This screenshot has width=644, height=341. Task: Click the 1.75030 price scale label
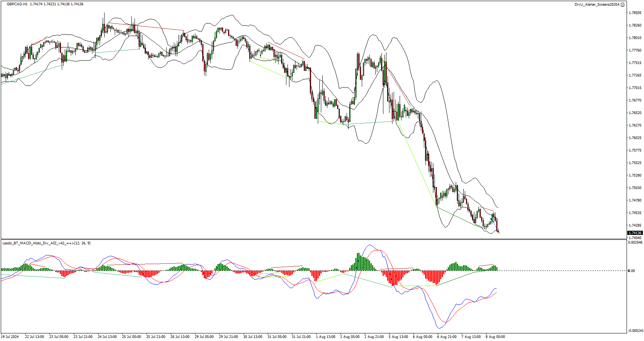[x=635, y=188]
